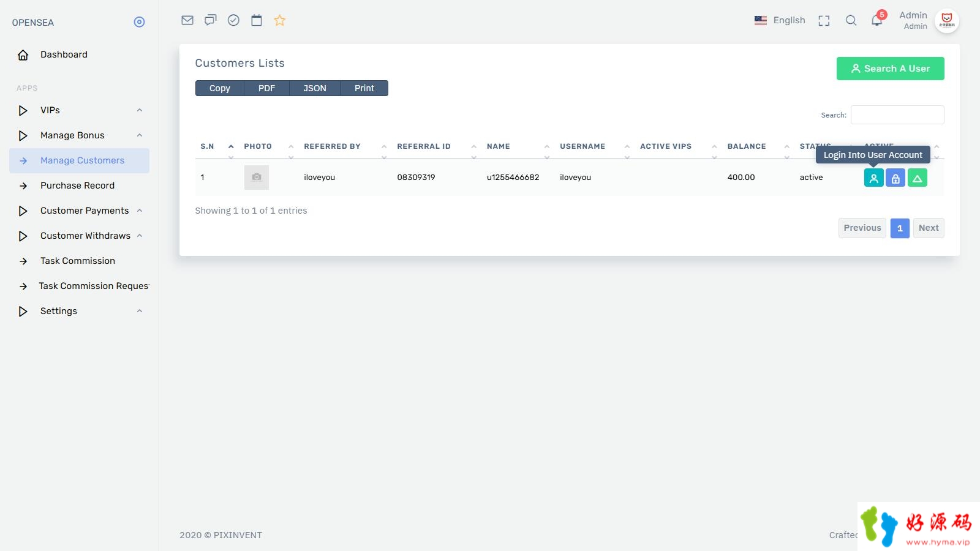Open the chat messages icon
The image size is (980, 551).
pos(211,20)
